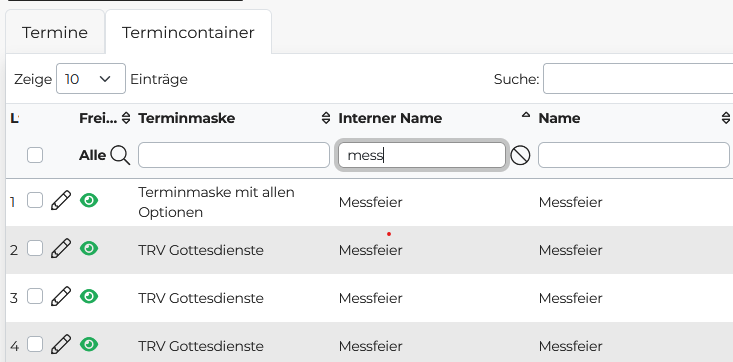Click the magnifier search icon next to Alle

click(x=120, y=155)
